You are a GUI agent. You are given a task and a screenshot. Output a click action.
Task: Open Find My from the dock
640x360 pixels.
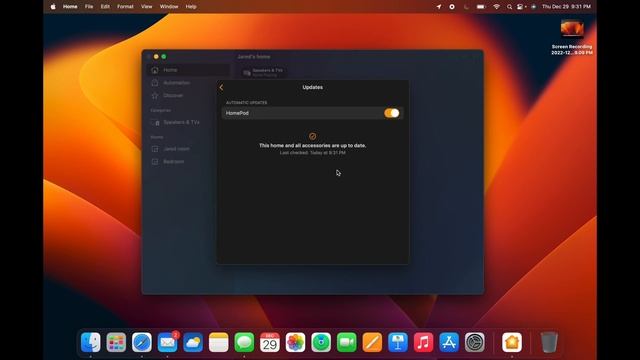(321, 342)
